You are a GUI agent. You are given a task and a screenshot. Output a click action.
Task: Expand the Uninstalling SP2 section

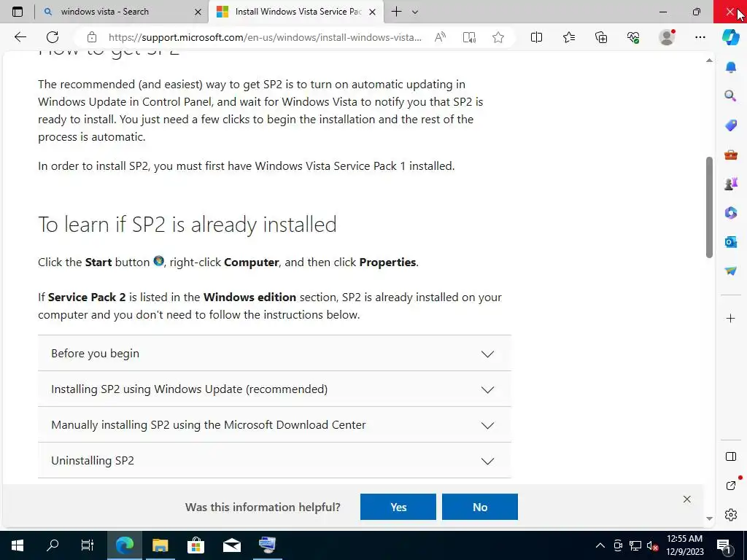point(274,461)
